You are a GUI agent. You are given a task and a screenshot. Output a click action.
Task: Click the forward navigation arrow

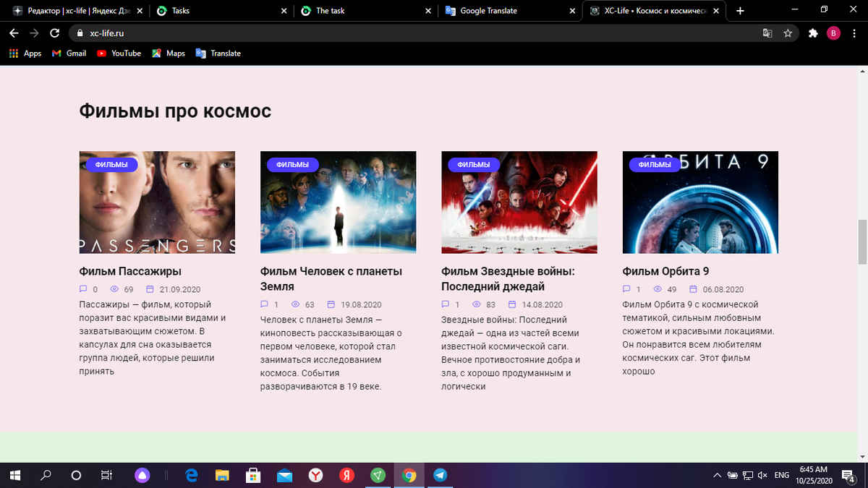coord(34,33)
